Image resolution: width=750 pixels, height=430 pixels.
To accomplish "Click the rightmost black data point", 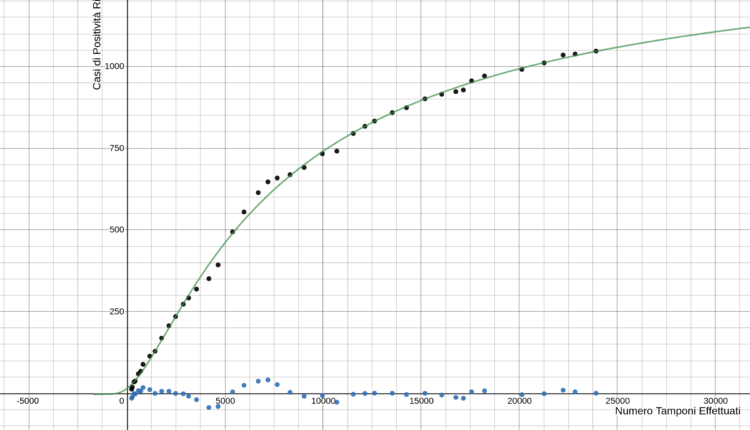I will (596, 51).
